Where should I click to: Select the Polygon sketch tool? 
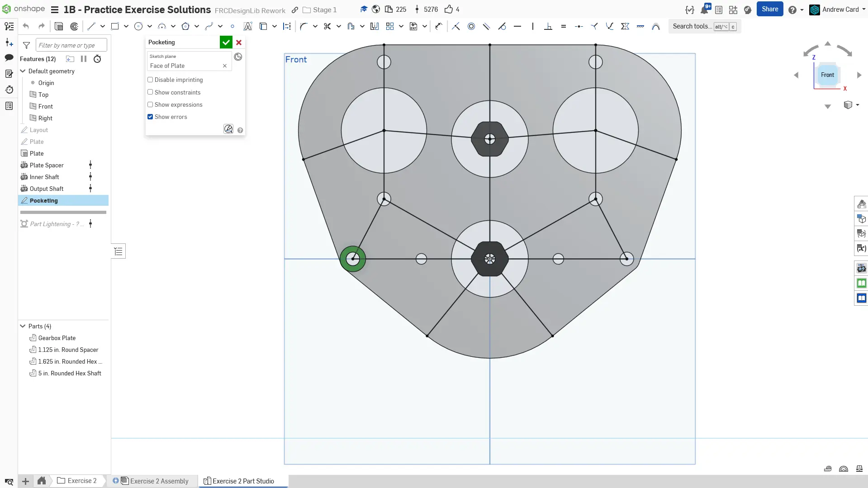tap(185, 26)
